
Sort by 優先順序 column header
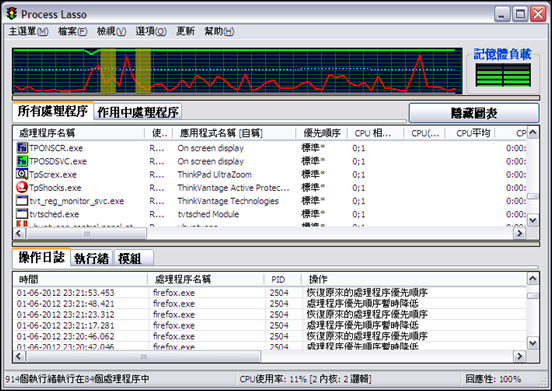[322, 133]
